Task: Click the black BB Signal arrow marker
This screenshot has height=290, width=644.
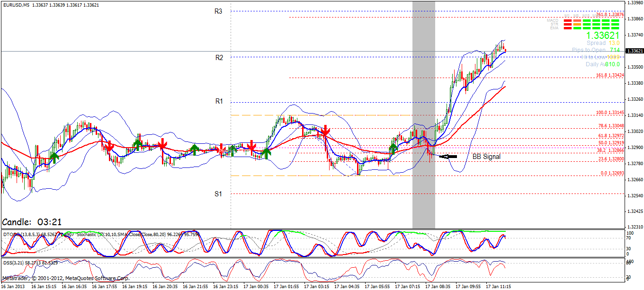Action: pos(449,156)
